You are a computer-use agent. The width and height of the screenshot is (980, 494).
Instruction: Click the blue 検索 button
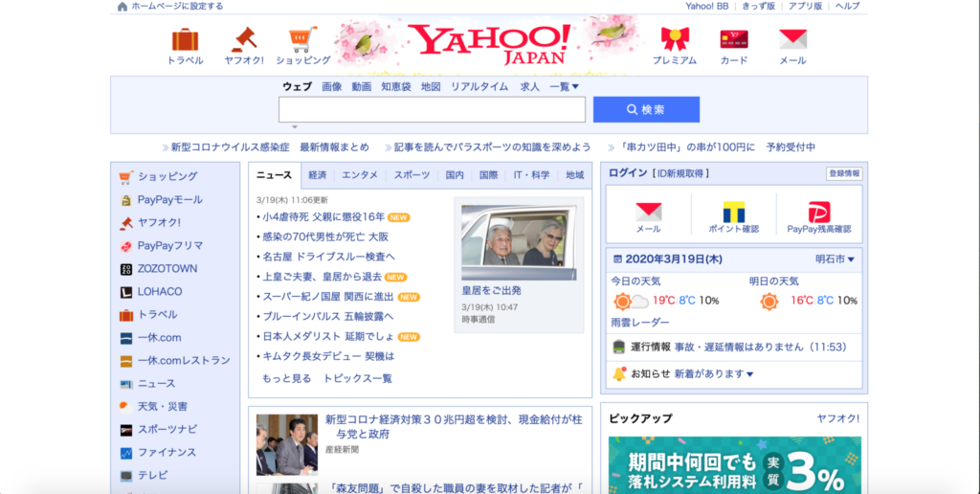pyautogui.click(x=646, y=109)
